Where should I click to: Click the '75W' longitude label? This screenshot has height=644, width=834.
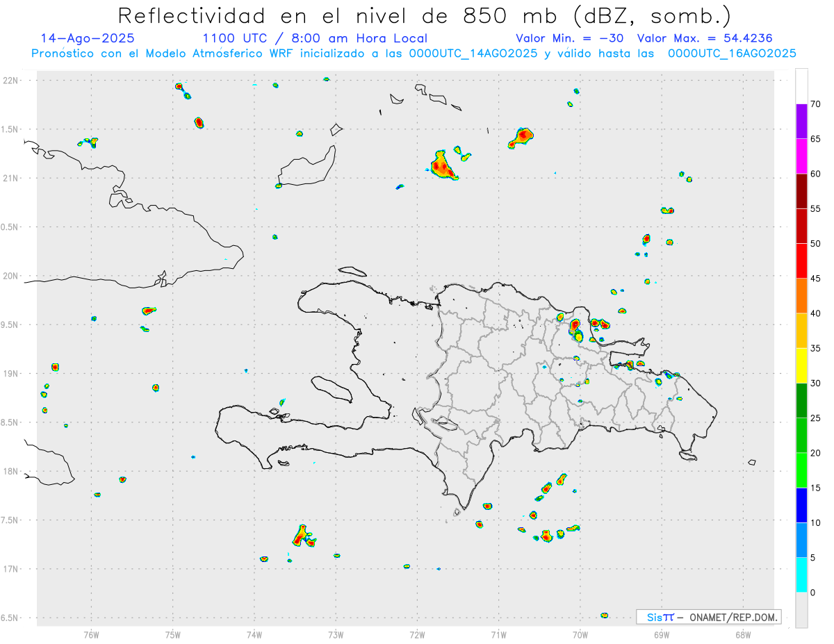pos(173,635)
